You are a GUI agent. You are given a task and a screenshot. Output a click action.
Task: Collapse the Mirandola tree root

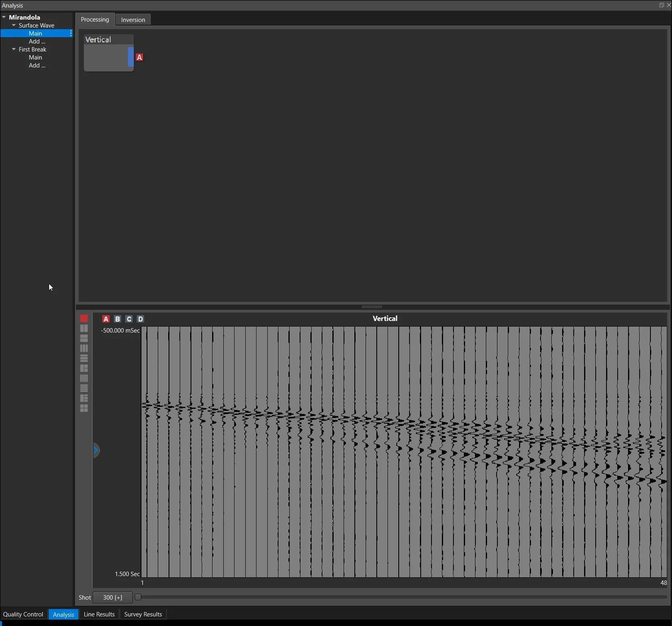[4, 17]
